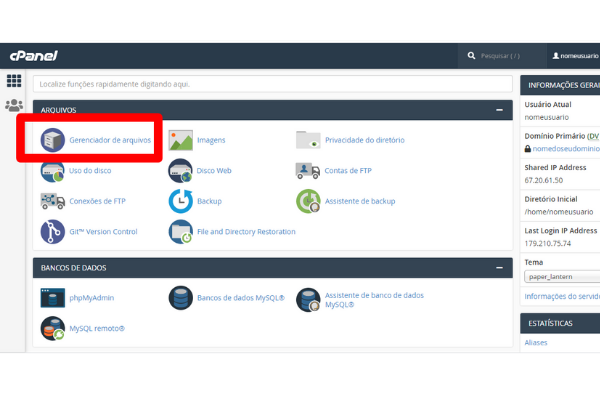
Task: Open the Bancos de dados MySQL icon
Action: pos(181,298)
